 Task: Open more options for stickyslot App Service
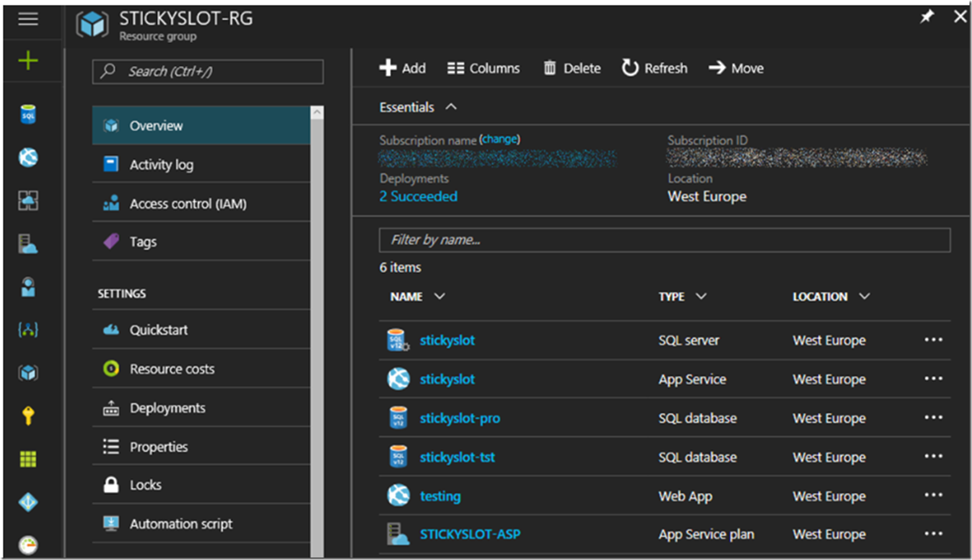(934, 378)
